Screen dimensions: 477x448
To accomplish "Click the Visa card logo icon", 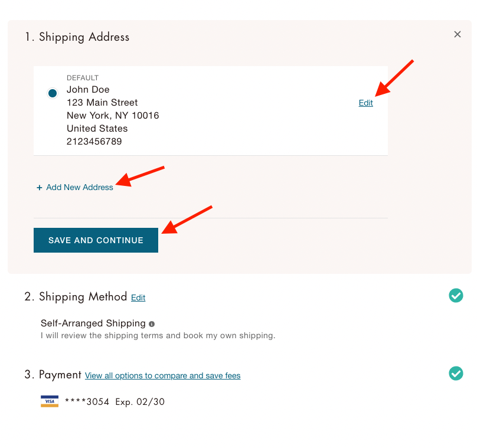I will point(50,402).
